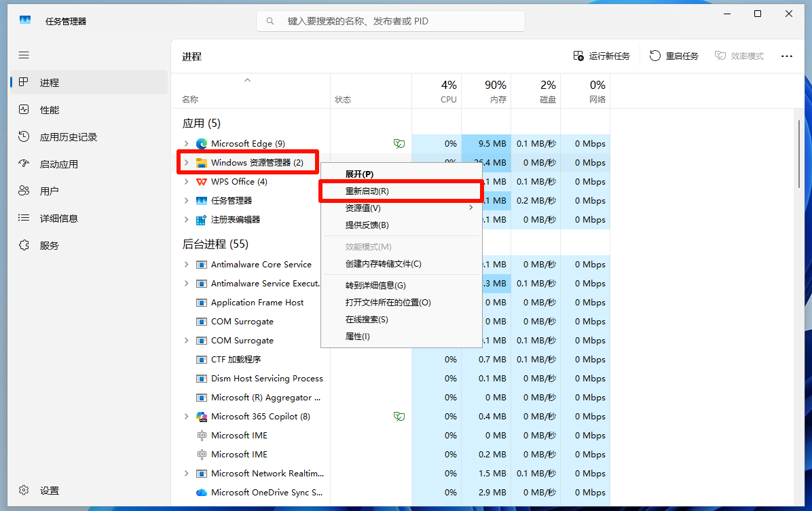
Task: Click the search magnifier icon
Action: tap(270, 21)
